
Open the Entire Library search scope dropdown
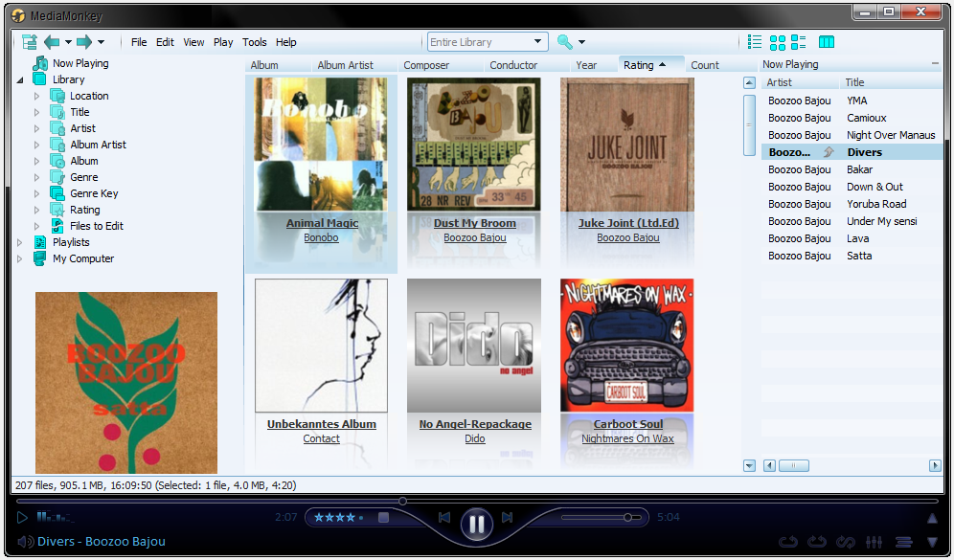point(538,42)
